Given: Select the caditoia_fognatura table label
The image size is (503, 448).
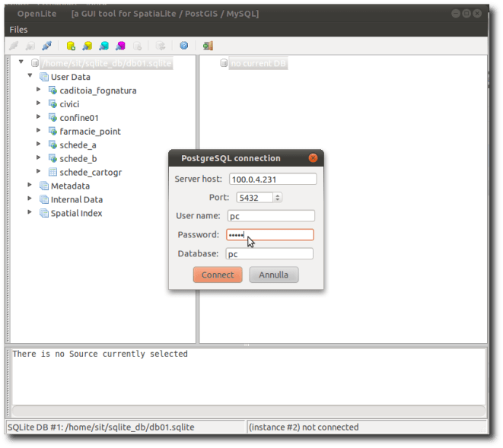Looking at the screenshot, I should click(98, 91).
